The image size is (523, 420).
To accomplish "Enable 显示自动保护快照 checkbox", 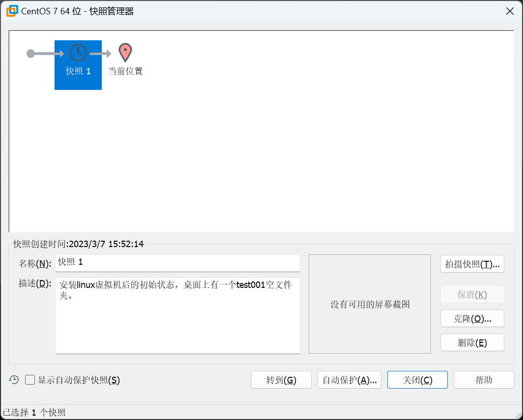I will click(30, 380).
